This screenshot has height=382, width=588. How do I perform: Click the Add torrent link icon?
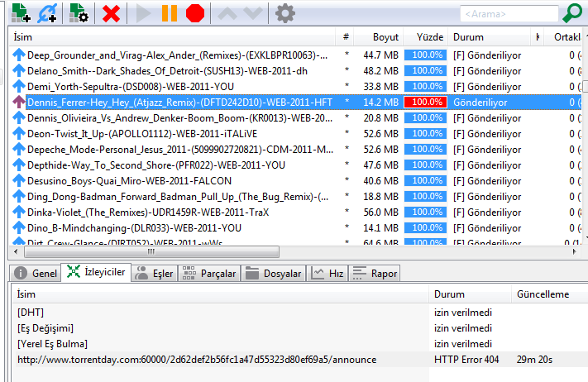47,13
